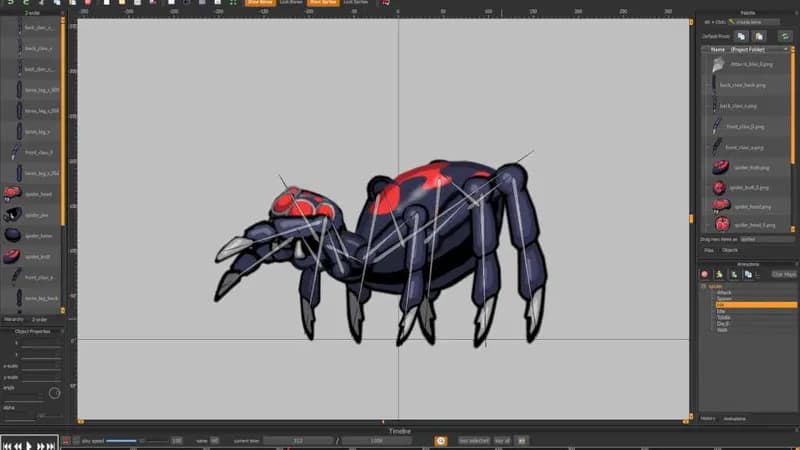Click the red trash icon in top toolbar
The image size is (800, 450).
[x=88, y=2]
